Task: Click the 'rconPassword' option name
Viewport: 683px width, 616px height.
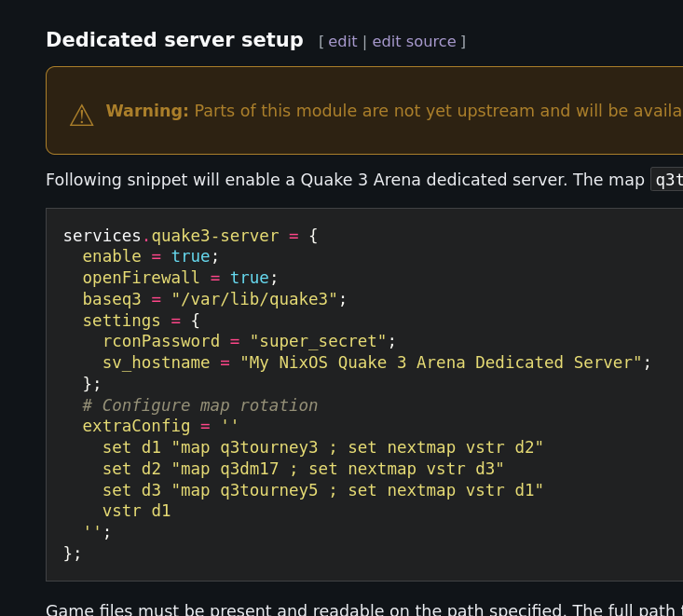Action: (x=161, y=341)
